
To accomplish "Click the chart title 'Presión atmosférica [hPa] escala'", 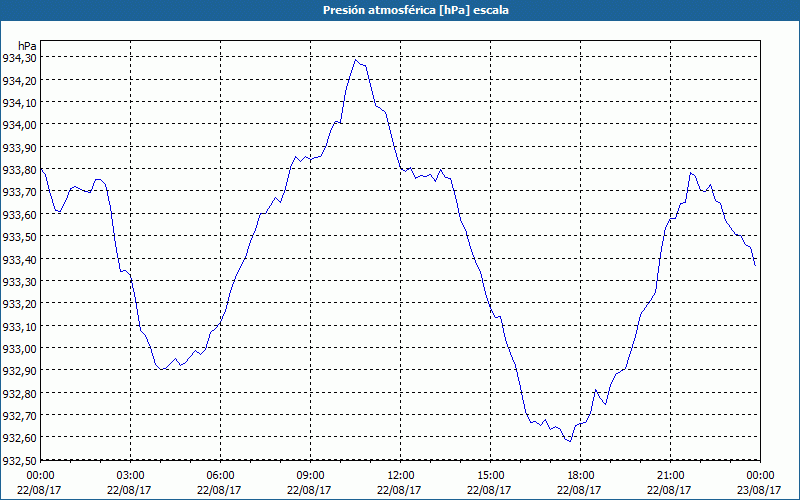I will click(x=415, y=10).
